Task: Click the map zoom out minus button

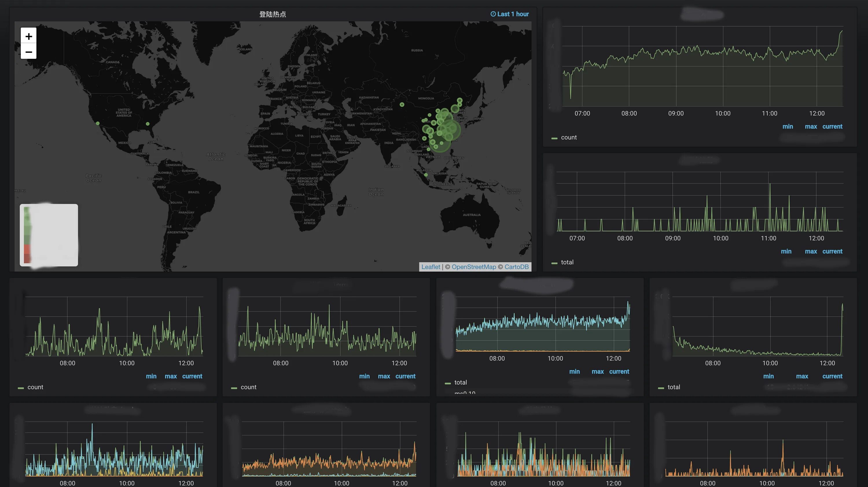Action: [29, 52]
